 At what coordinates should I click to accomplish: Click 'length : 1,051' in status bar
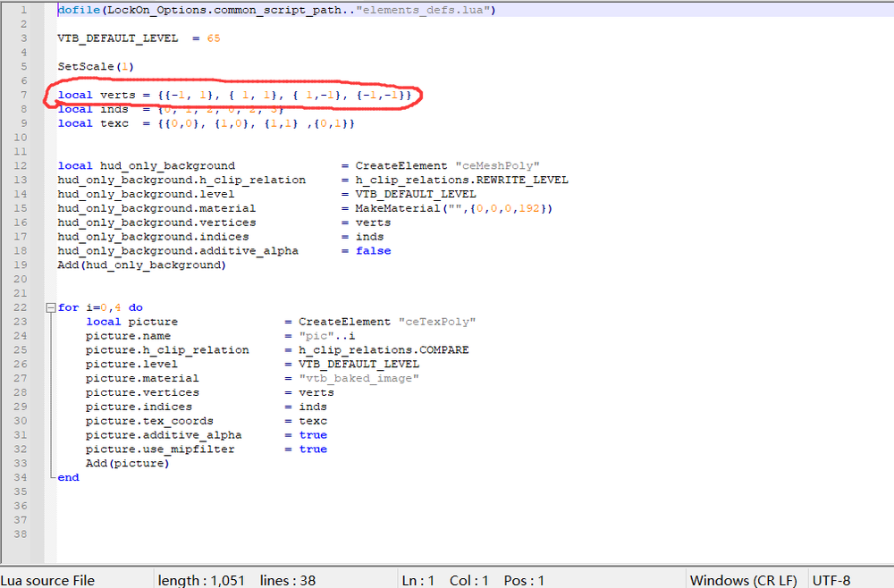[x=201, y=580]
